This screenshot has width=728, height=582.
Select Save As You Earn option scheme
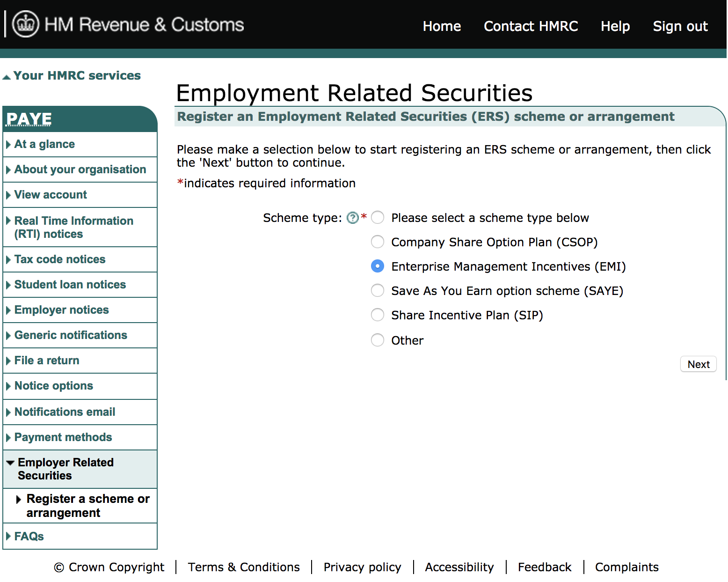[377, 290]
